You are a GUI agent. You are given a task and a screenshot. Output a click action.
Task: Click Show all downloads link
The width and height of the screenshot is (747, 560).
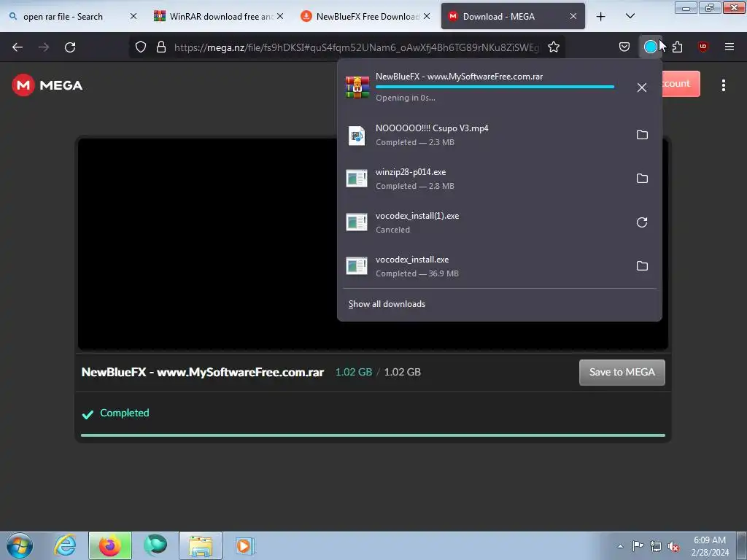click(x=387, y=304)
